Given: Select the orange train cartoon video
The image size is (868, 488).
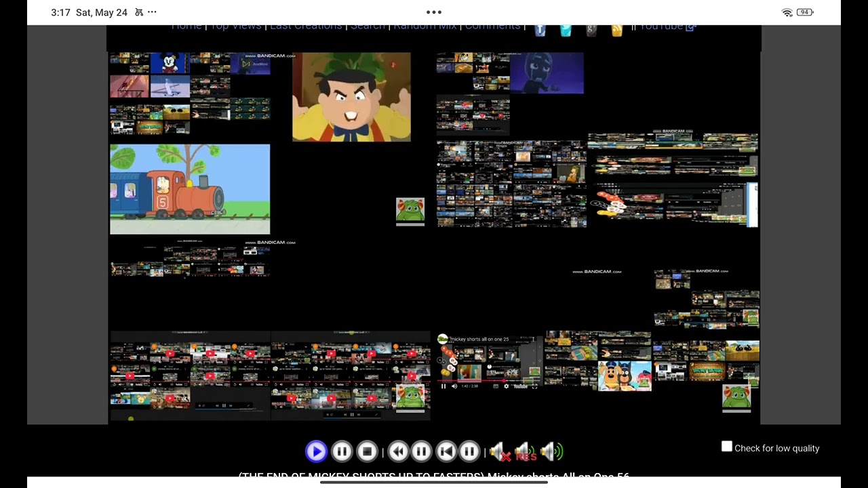Looking at the screenshot, I should pos(190,189).
